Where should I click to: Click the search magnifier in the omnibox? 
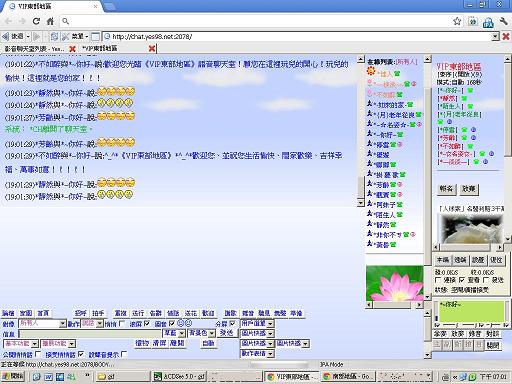click(x=66, y=21)
